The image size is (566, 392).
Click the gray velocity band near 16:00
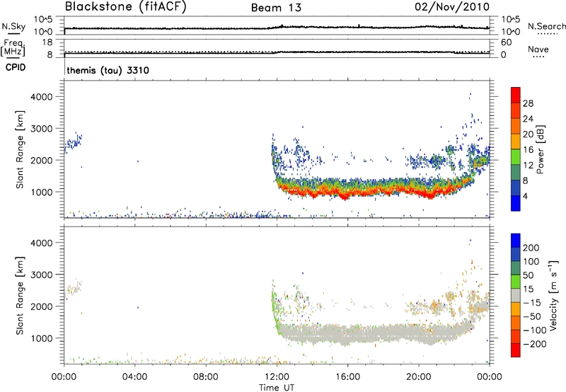point(347,334)
